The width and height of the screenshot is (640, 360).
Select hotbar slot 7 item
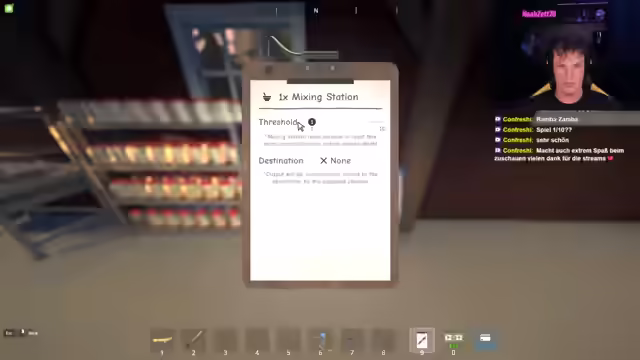pyautogui.click(x=352, y=340)
